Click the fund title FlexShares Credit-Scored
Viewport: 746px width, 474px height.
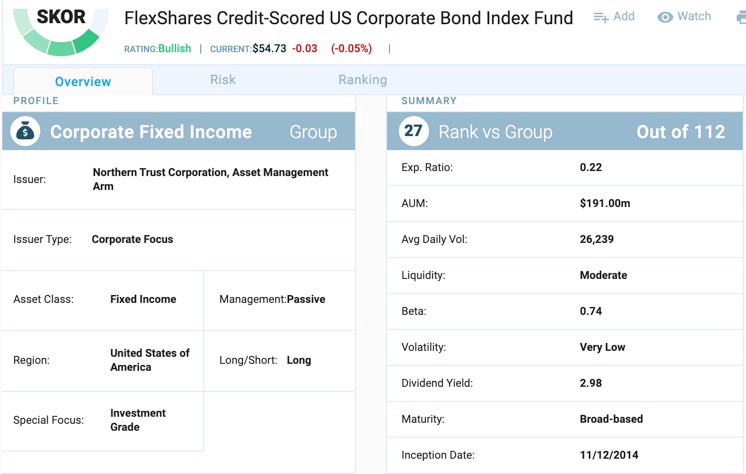coord(348,18)
